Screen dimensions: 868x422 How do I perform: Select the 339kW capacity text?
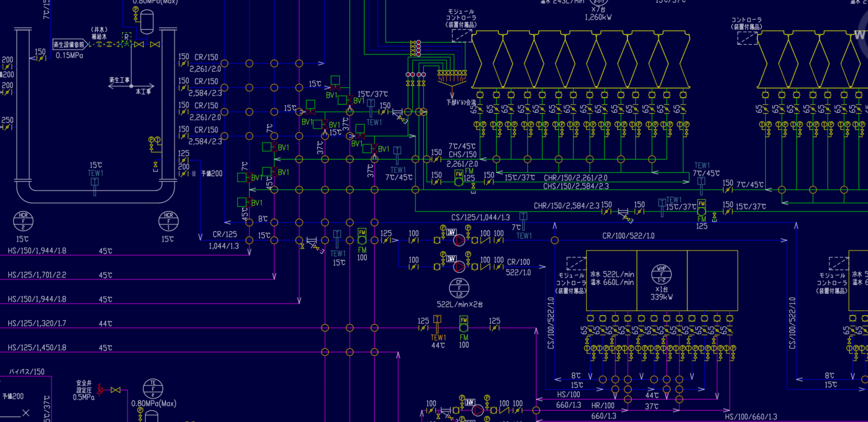click(661, 297)
